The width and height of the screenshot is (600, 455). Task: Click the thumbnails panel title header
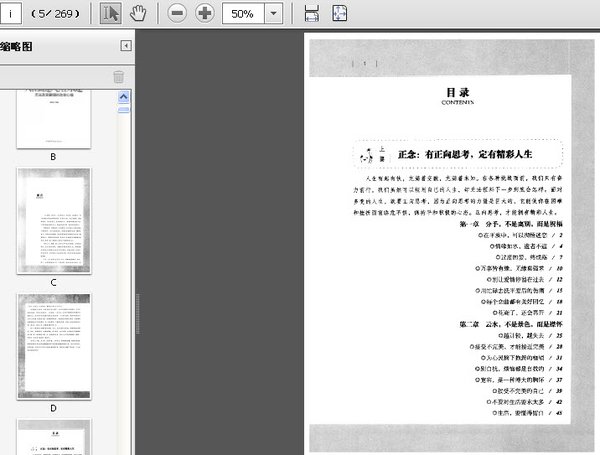pyautogui.click(x=20, y=46)
